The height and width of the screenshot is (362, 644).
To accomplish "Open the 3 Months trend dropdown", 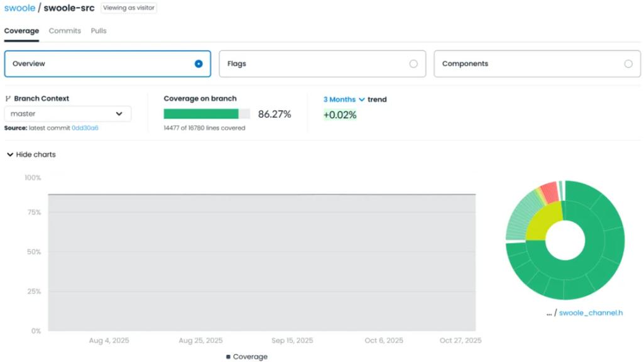I will (x=344, y=99).
